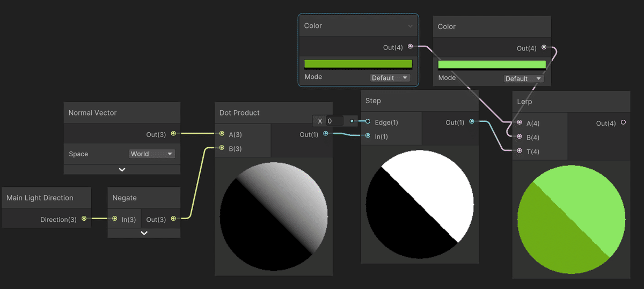Toggle the collapse arrow on the selected Color node header
Screen dimensions: 644x289
(410, 26)
